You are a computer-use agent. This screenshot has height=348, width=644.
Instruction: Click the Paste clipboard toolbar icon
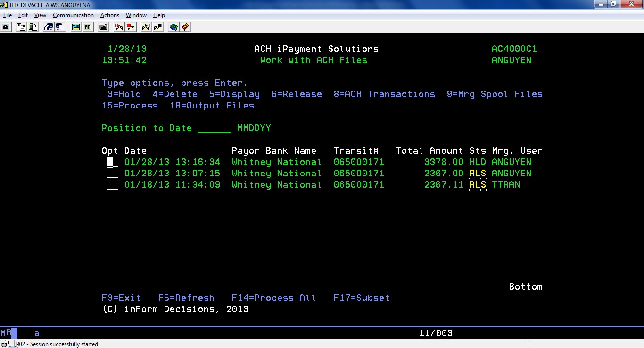33,27
